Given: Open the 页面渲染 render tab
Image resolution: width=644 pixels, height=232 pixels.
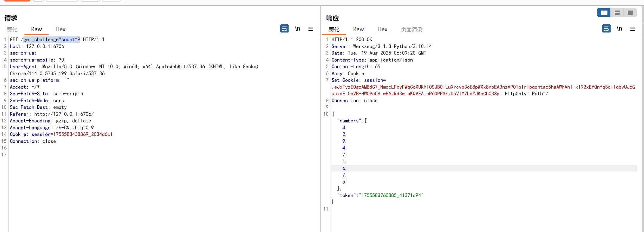Looking at the screenshot, I should click(411, 29).
